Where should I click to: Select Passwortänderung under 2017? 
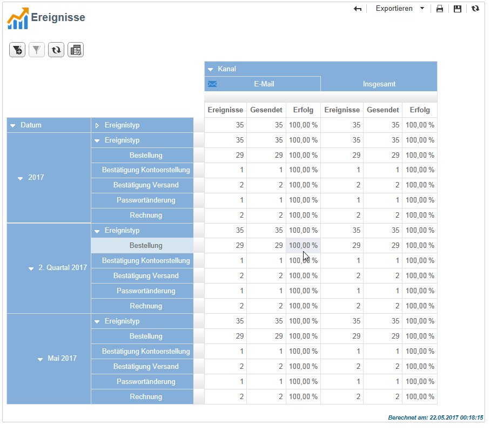click(x=143, y=200)
